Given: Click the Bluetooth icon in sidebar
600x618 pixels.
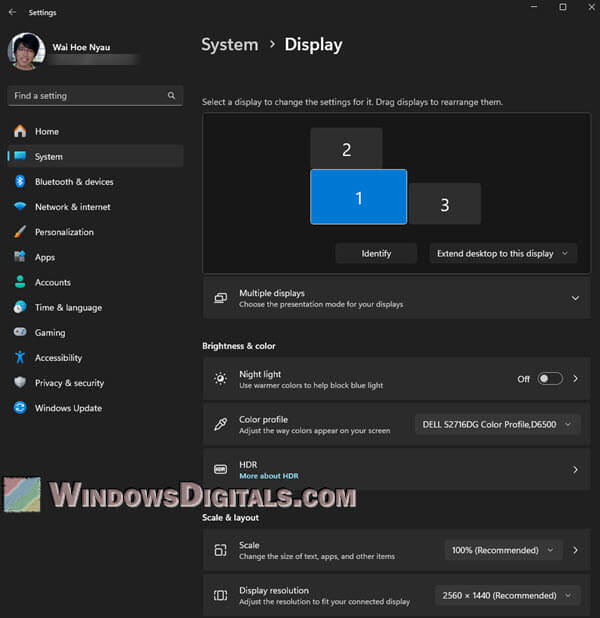Looking at the screenshot, I should (20, 181).
